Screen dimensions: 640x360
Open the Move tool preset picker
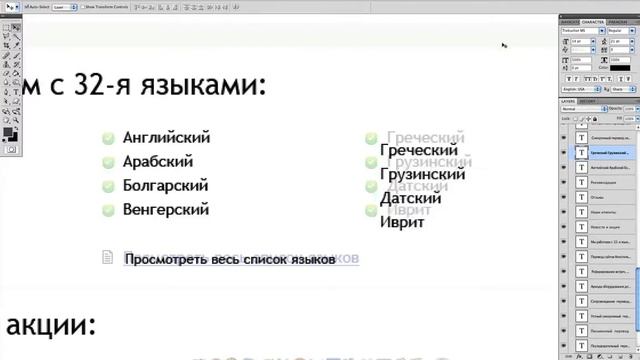pyautogui.click(x=17, y=7)
